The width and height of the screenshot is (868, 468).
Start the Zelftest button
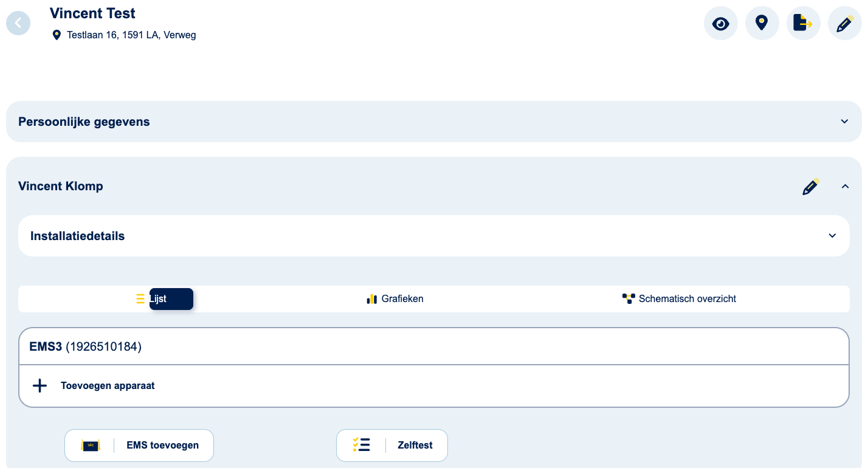tap(415, 446)
